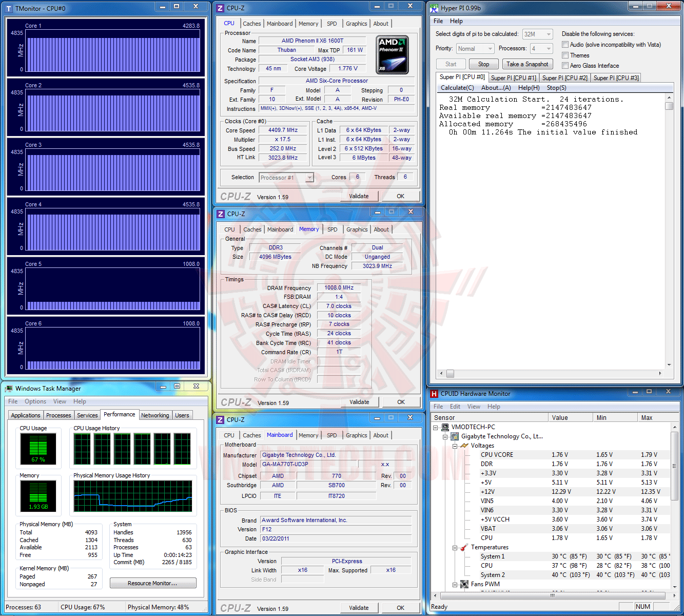Image resolution: width=684 pixels, height=616 pixels.
Task: Click the CPUID Hardware Monitor title bar icon
Action: coord(434,394)
